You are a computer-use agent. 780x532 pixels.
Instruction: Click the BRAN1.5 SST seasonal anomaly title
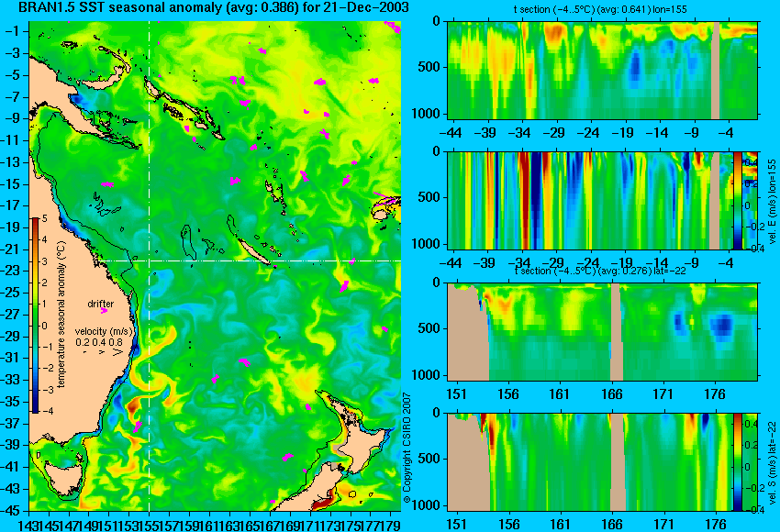click(214, 7)
